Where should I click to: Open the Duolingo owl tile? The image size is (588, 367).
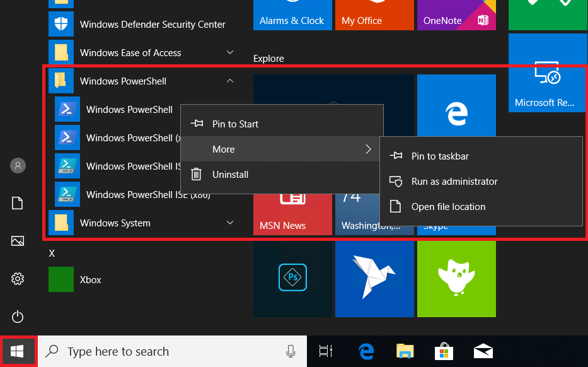point(456,279)
